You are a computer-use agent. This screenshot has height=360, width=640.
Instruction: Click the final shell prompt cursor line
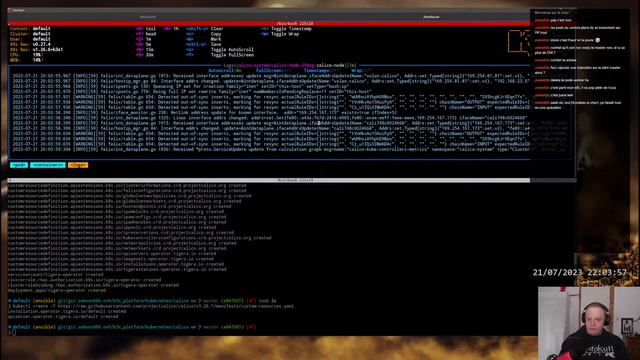[x=12, y=332]
